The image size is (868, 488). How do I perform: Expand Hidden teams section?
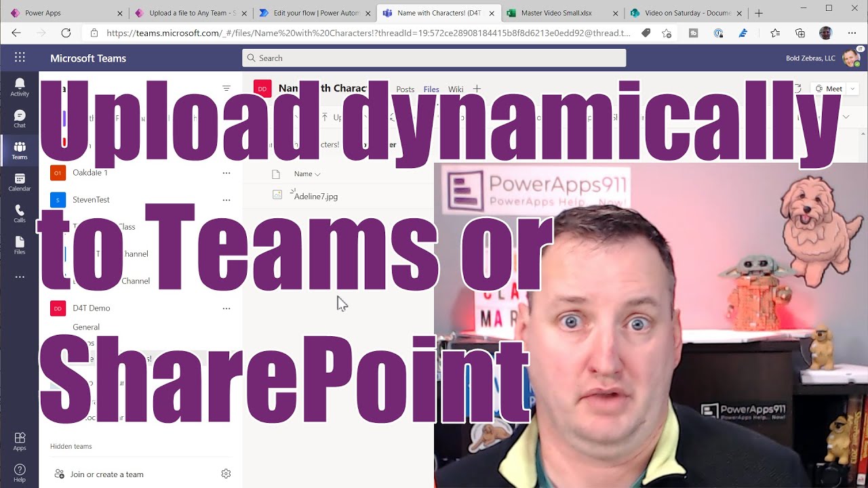tap(71, 446)
